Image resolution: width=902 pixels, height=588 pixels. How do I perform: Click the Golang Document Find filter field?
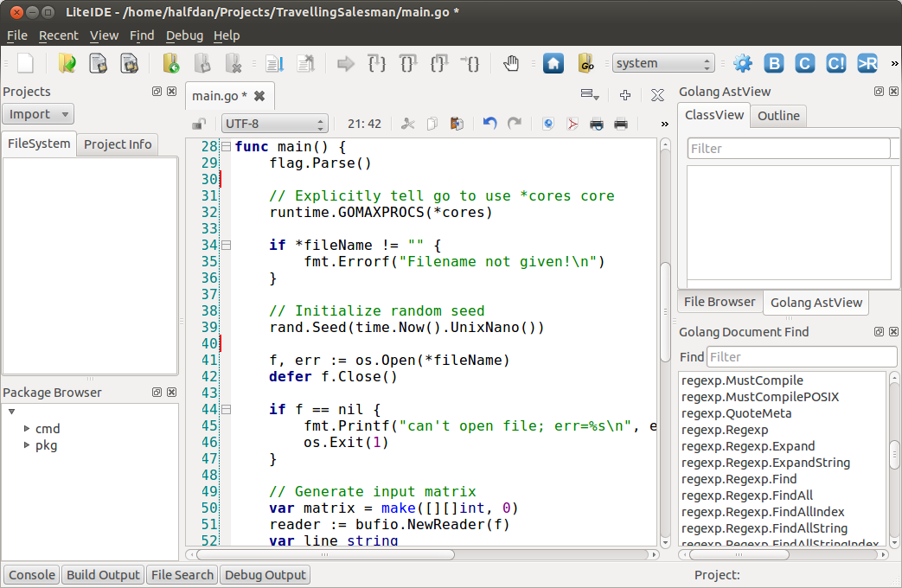pyautogui.click(x=801, y=356)
